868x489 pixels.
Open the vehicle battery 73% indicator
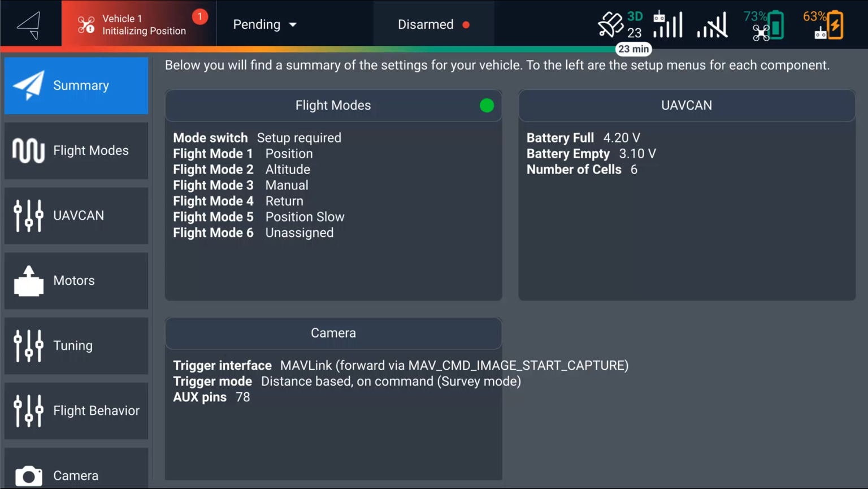(x=764, y=25)
